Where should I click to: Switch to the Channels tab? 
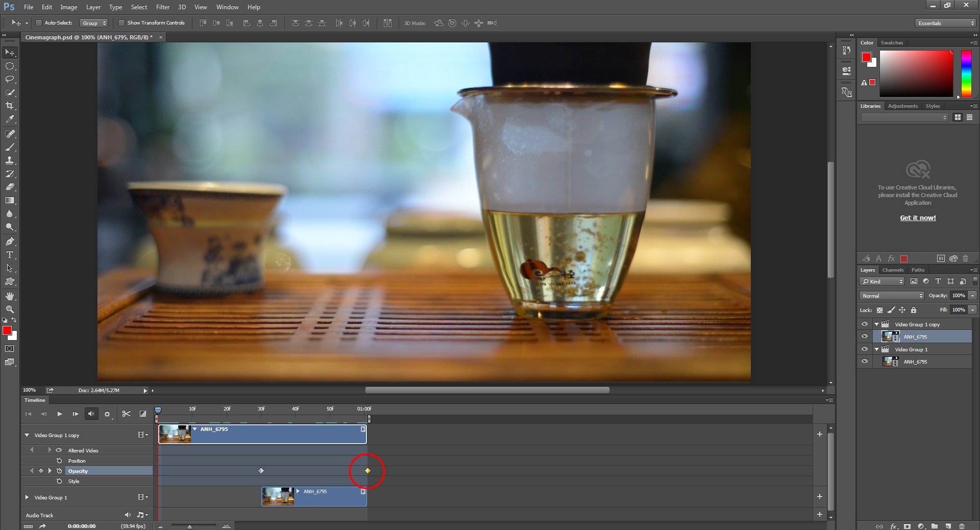coord(893,270)
